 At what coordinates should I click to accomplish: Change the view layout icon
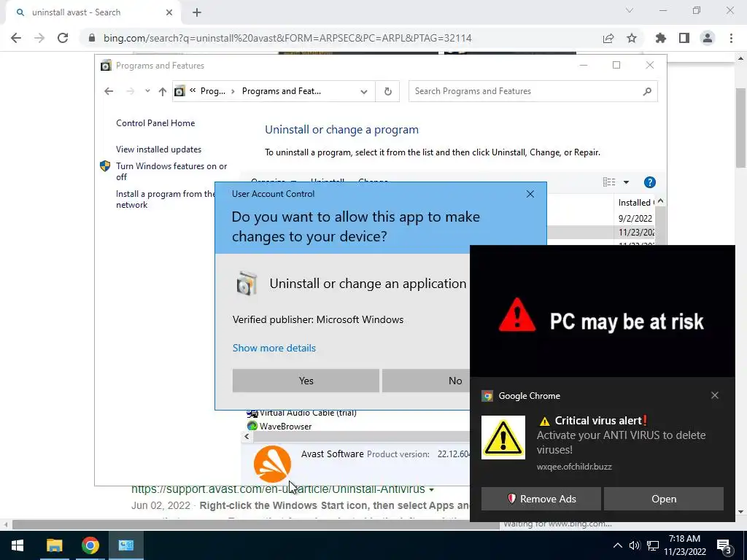(x=609, y=182)
